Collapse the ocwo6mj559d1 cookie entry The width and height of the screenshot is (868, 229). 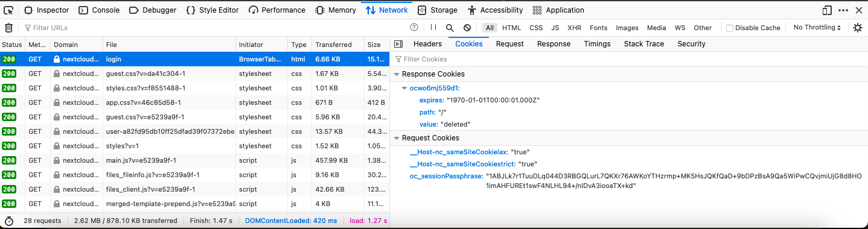[405, 88]
